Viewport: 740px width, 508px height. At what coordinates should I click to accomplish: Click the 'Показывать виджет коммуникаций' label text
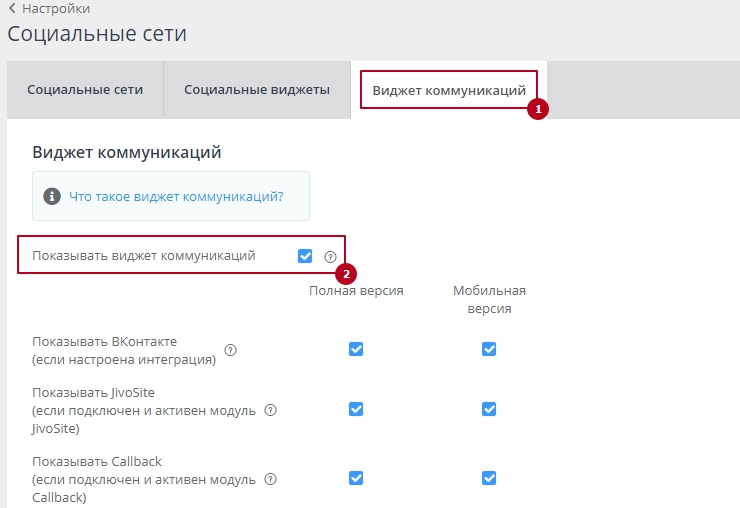[144, 256]
